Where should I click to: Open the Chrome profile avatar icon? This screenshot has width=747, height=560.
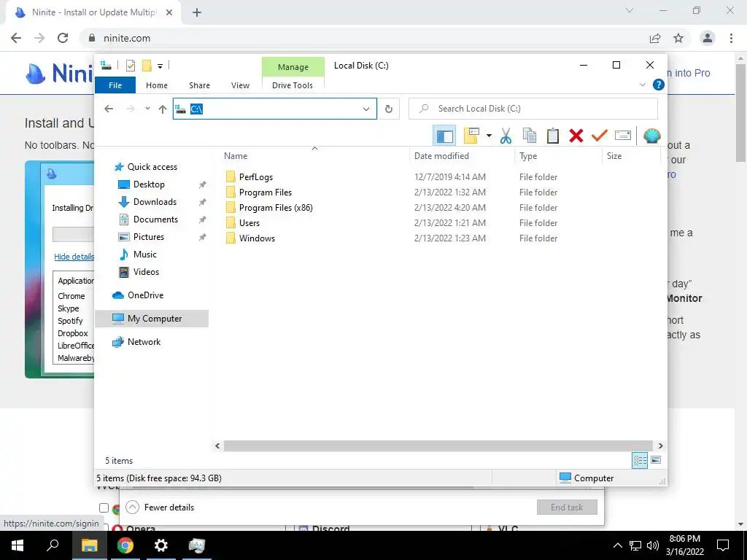pos(708,38)
